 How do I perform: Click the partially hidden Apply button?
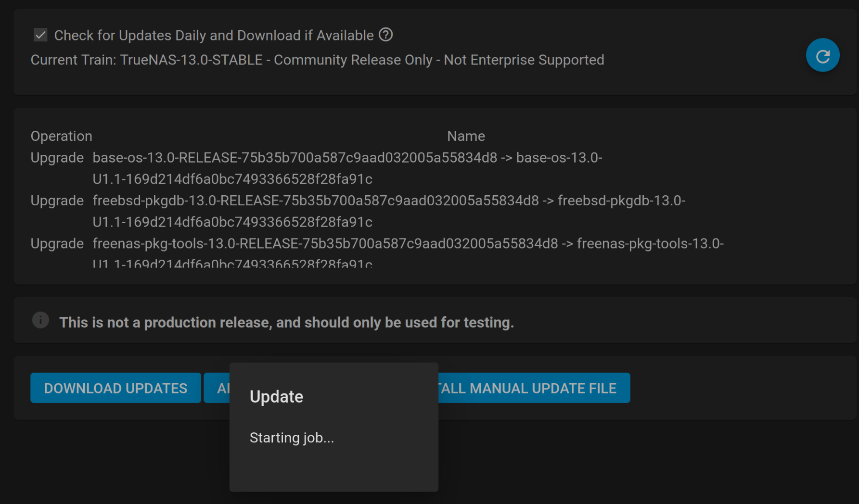[217, 388]
